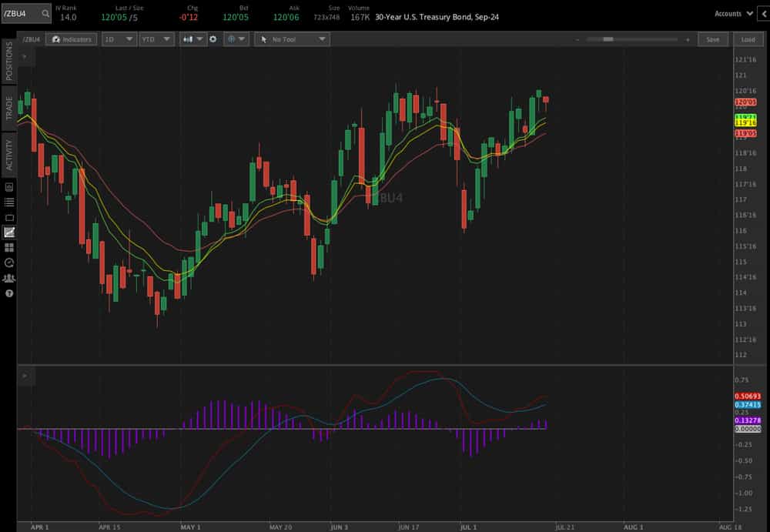Screen dimensions: 770x532
Task: Open chart settings via the gear icon
Action: click(x=213, y=39)
